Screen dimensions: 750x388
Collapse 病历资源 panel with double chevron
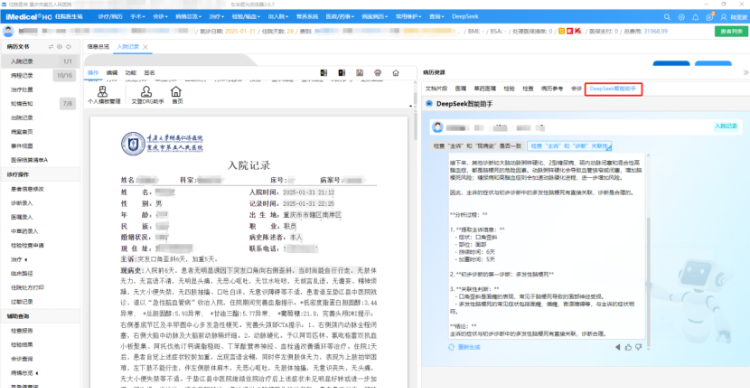pos(745,73)
